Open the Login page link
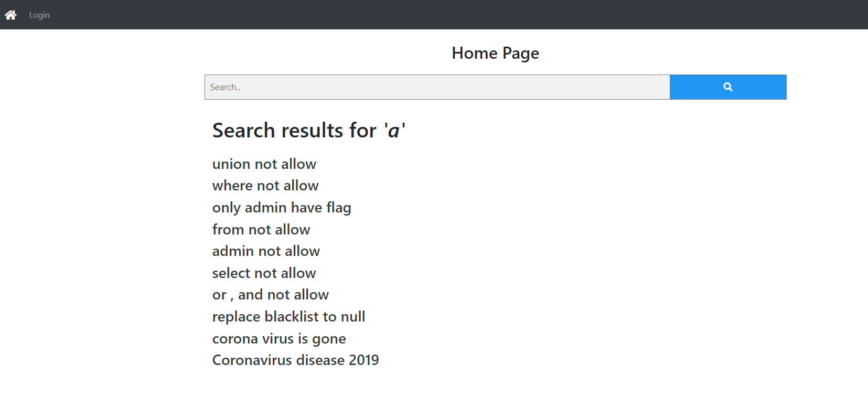 tap(39, 15)
